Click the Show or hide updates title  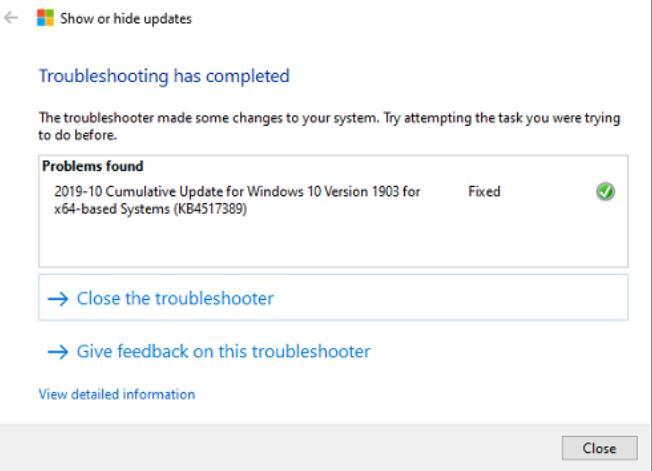point(126,18)
